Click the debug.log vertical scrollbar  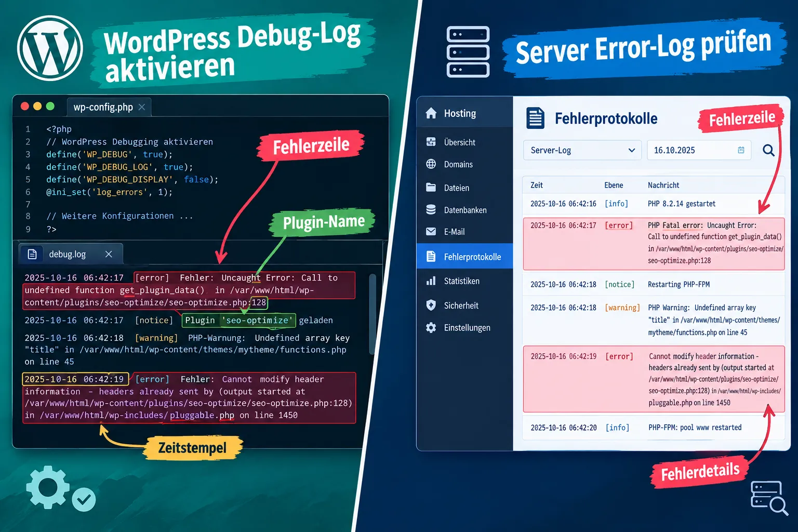click(372, 314)
